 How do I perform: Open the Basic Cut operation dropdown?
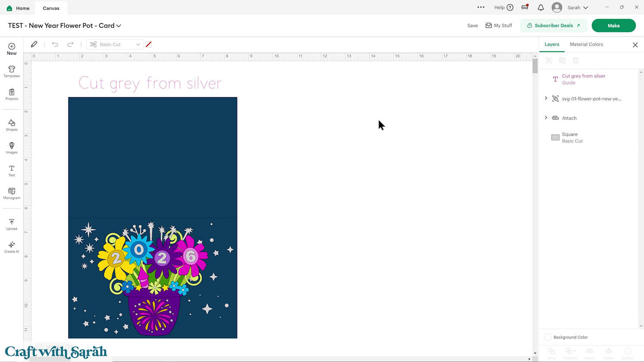[115, 44]
